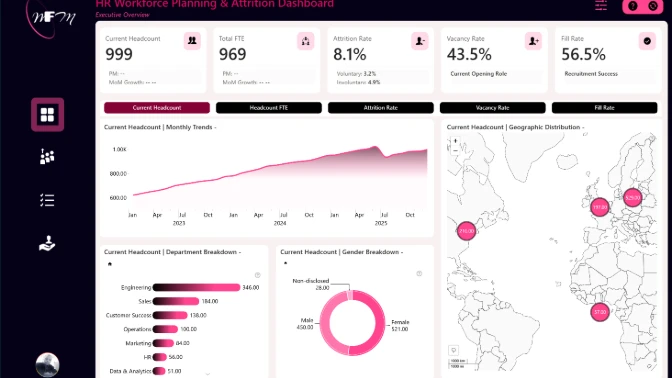The height and width of the screenshot is (378, 672).
Task: Open the checklist icon in sidebar
Action: 47,200
